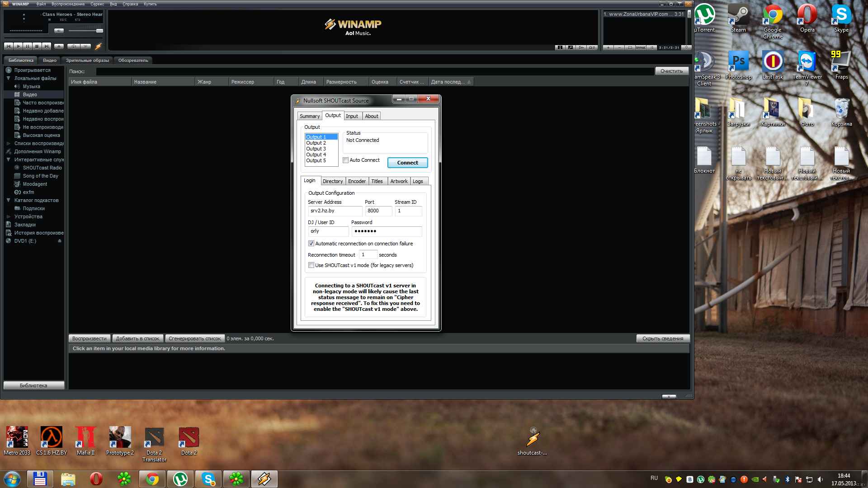Click the library Поиск search field
Image resolution: width=868 pixels, height=488 pixels.
click(x=375, y=71)
